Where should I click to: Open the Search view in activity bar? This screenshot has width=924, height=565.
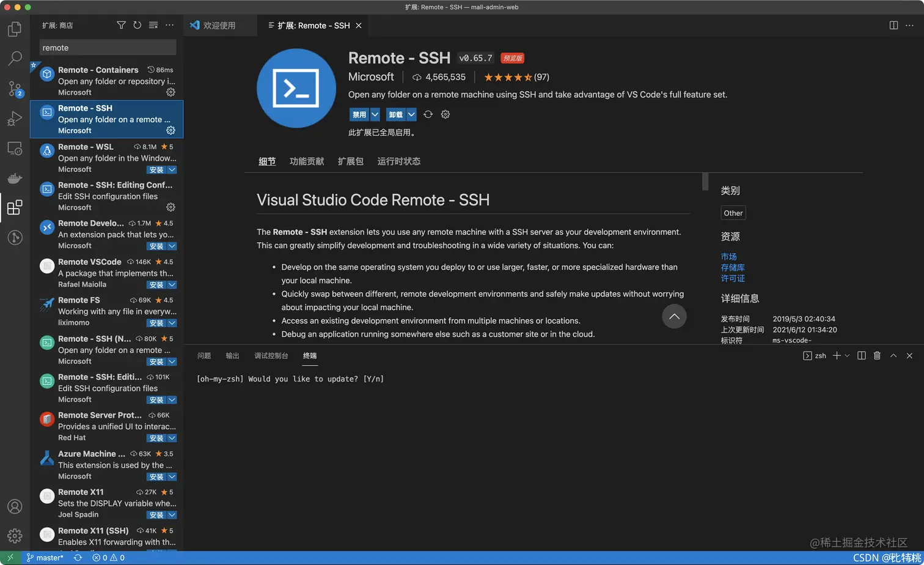tap(15, 59)
